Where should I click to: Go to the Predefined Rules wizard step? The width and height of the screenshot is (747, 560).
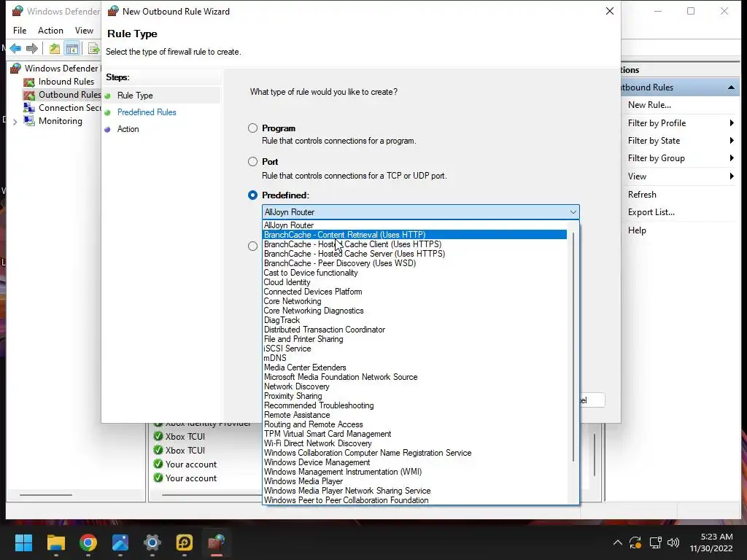[147, 112]
